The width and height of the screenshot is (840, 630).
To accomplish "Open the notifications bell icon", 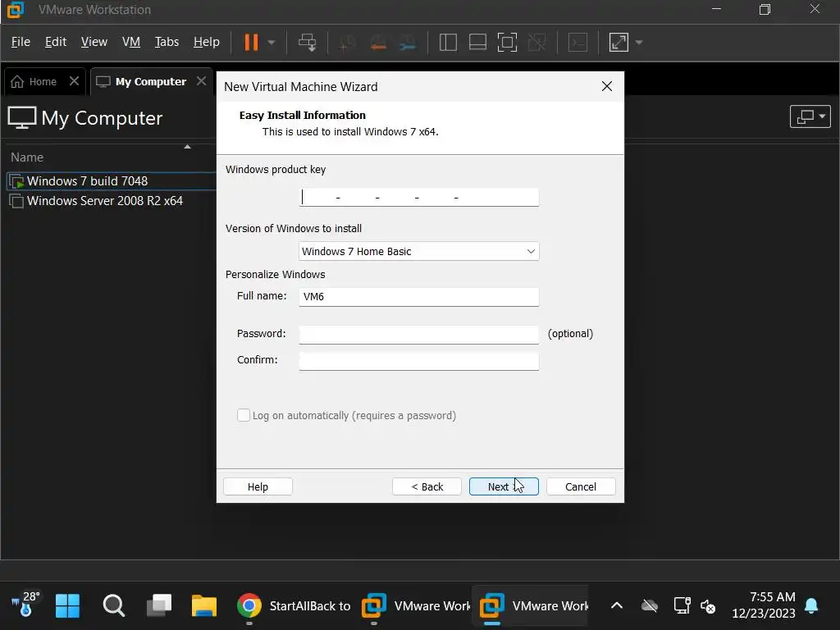I will (811, 606).
